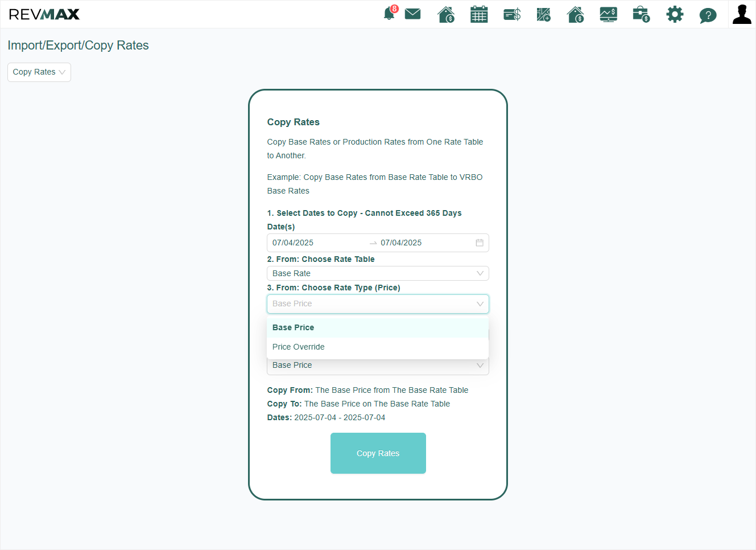
Task: Click the calendar icon in the date field
Action: [480, 243]
